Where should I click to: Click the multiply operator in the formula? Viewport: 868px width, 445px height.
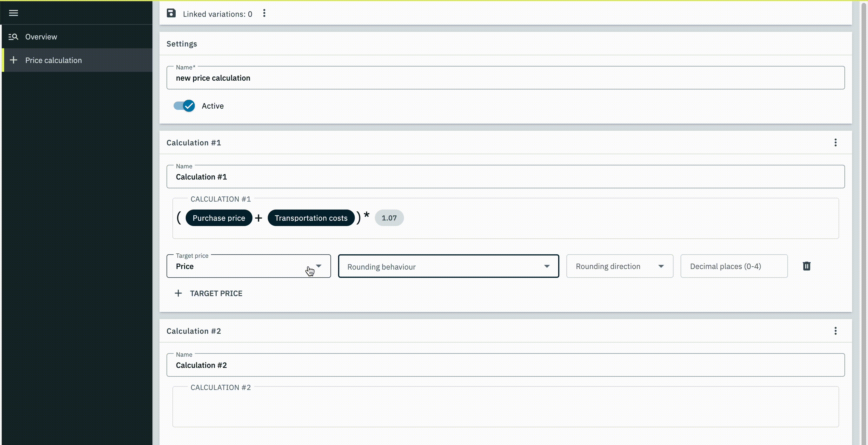367,215
